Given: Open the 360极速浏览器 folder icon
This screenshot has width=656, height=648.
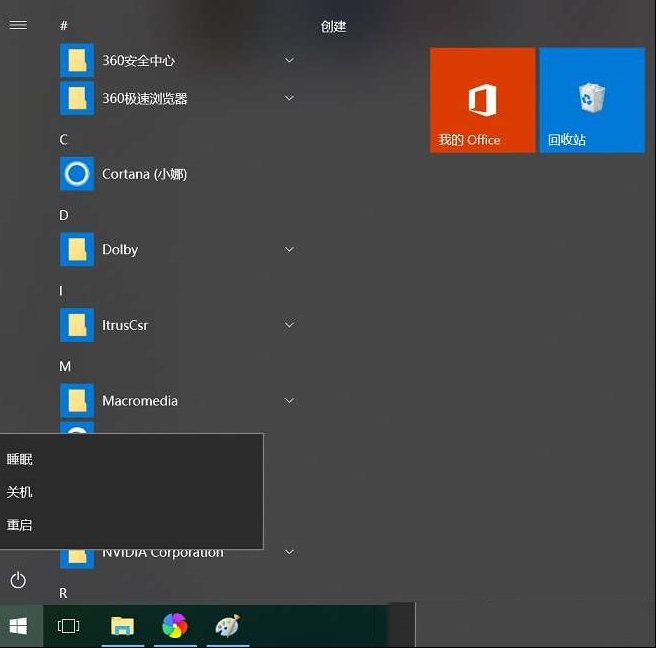Looking at the screenshot, I should point(77,98).
